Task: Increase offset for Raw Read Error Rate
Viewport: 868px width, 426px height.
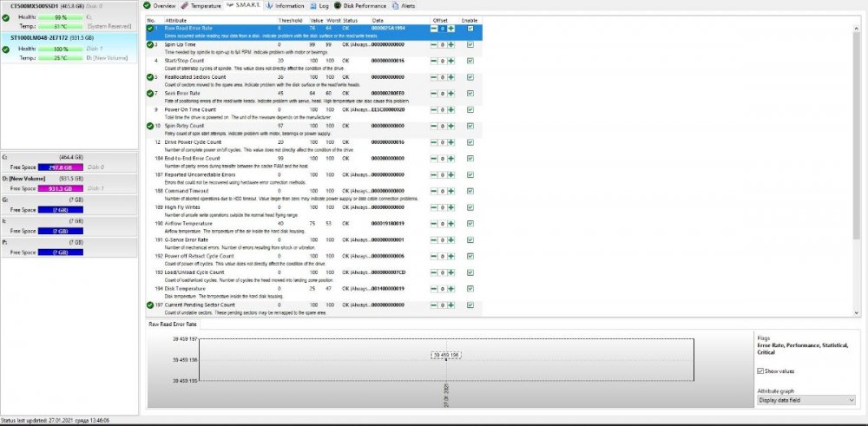Action: [x=451, y=29]
